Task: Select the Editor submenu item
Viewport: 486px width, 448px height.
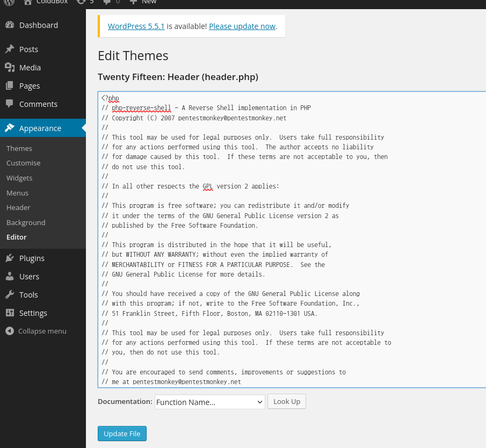Action: pyautogui.click(x=17, y=237)
